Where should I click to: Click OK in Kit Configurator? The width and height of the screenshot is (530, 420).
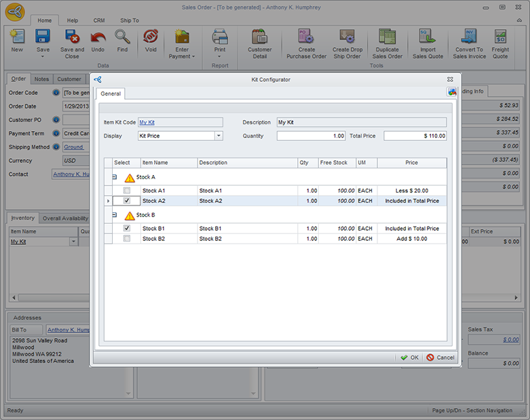[409, 358]
